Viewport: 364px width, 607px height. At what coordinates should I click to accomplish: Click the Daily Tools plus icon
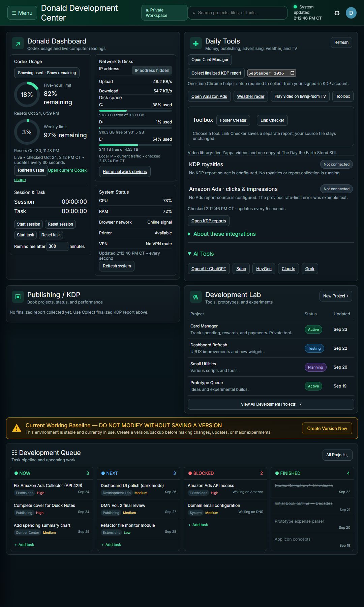pos(196,43)
